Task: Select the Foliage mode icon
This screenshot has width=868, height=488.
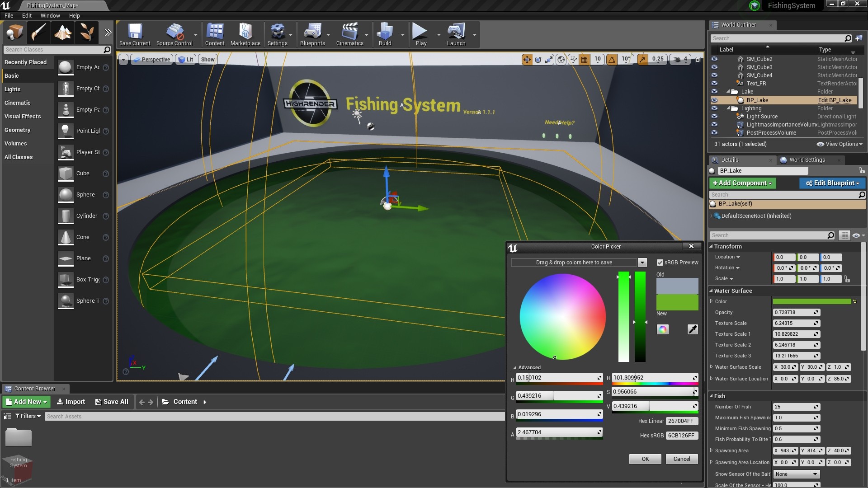Action: 86,33
